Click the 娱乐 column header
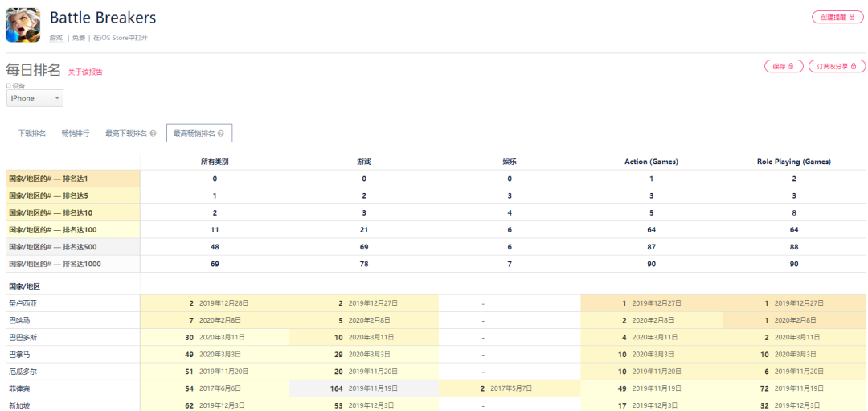The width and height of the screenshot is (868, 411). pyautogui.click(x=510, y=162)
